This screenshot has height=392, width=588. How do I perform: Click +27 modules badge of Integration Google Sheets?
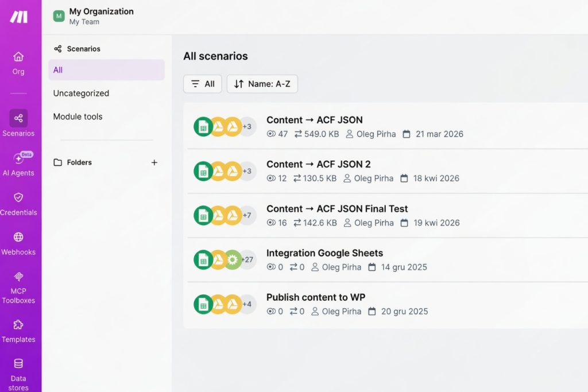[x=248, y=260]
